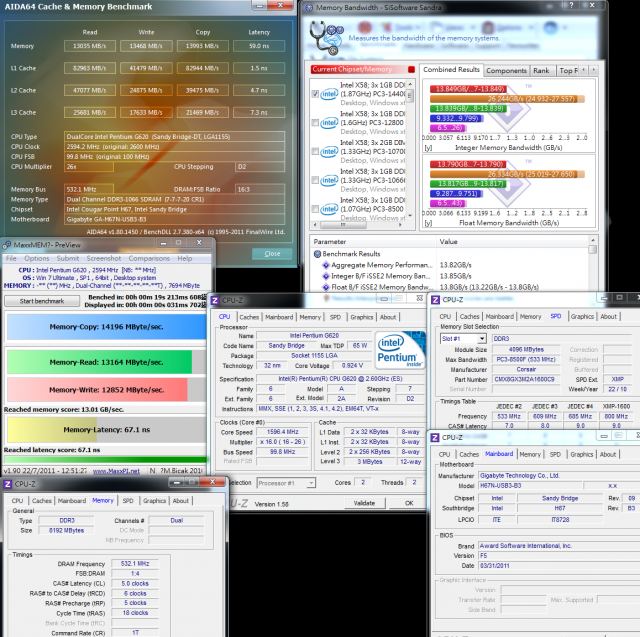This screenshot has width=640, height=637.
Task: Click green 13.817GB float bandwidth bar
Action: [x=468, y=184]
